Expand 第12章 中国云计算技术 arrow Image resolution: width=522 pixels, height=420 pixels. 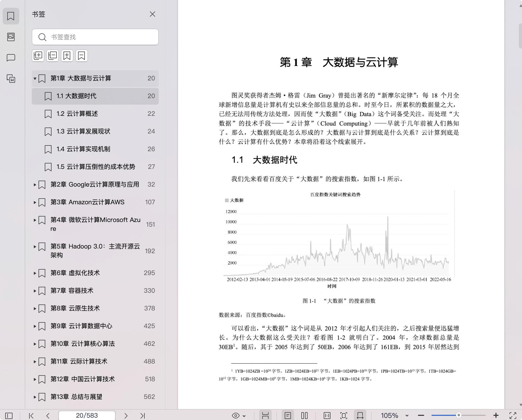coord(35,379)
